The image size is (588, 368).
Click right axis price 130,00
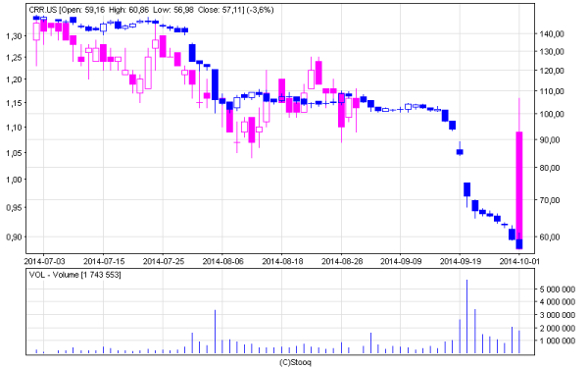[552, 51]
